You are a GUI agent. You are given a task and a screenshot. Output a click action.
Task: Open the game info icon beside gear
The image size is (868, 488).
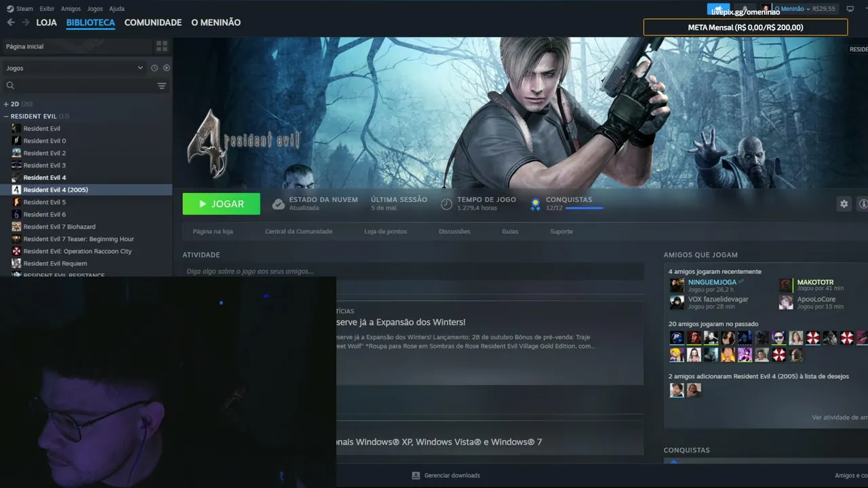tap(863, 203)
